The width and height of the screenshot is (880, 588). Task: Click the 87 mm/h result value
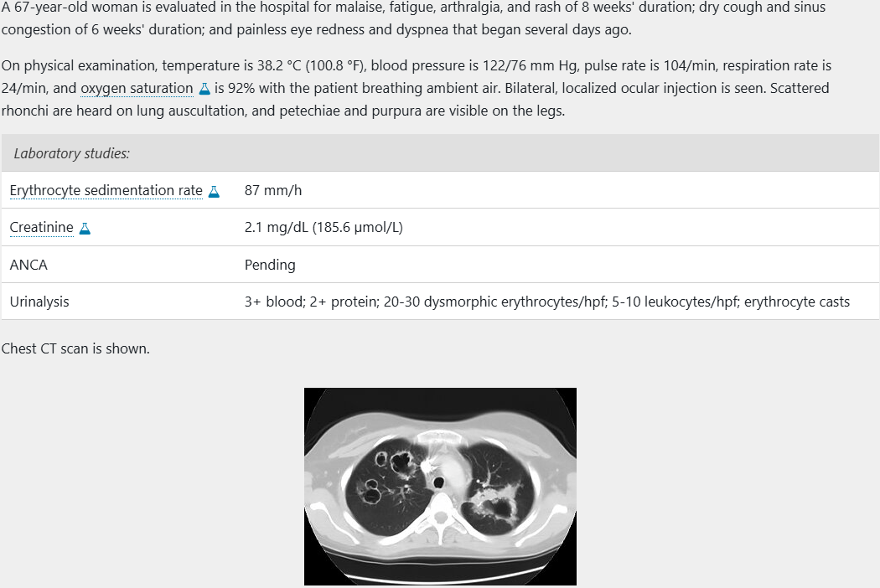[x=273, y=190]
